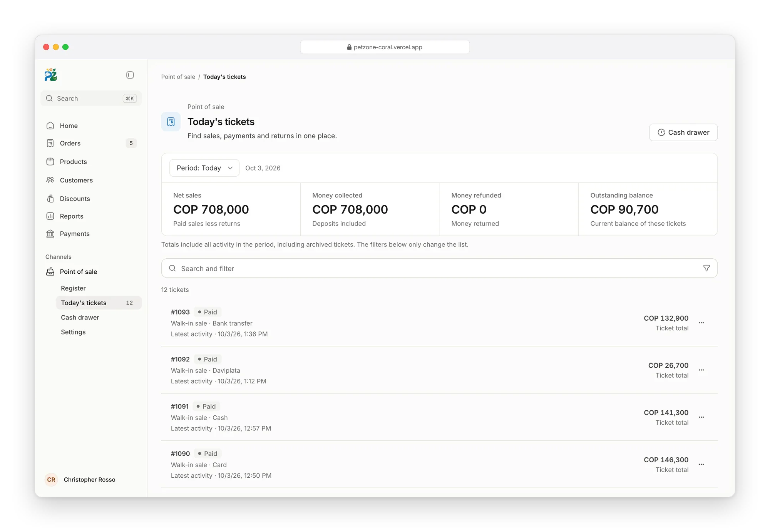Click the Home icon in sidebar
770x532 pixels.
coord(50,126)
